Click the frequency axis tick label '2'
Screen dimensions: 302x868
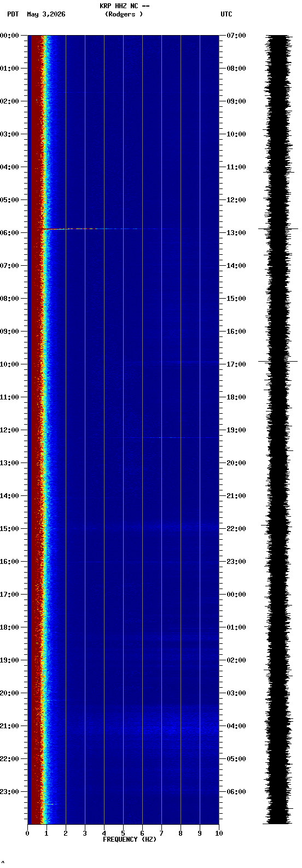tap(66, 833)
